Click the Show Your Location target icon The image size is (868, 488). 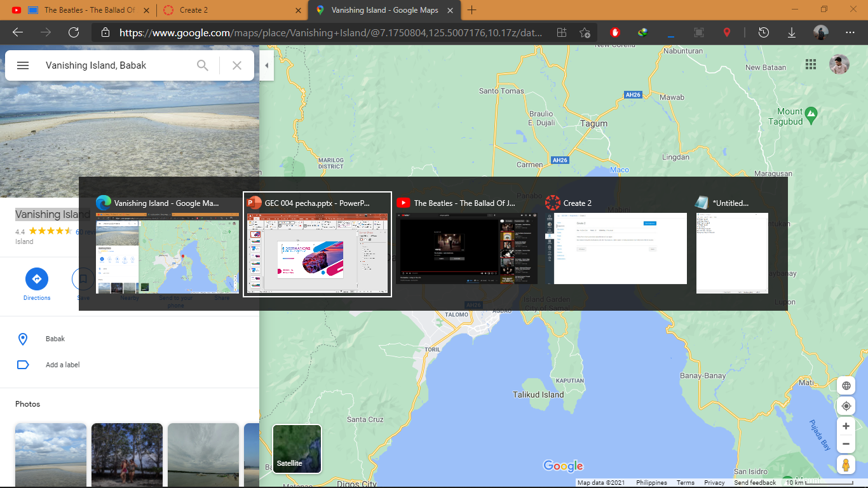(846, 405)
